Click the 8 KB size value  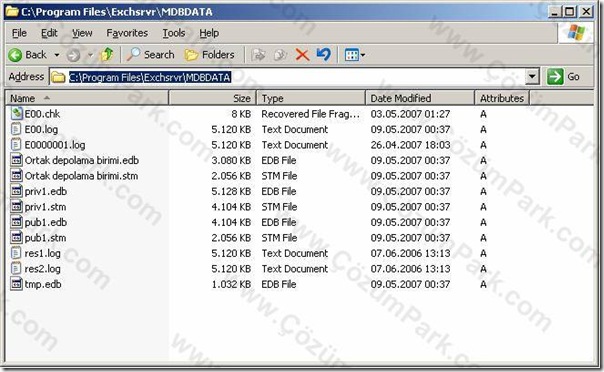pos(241,114)
